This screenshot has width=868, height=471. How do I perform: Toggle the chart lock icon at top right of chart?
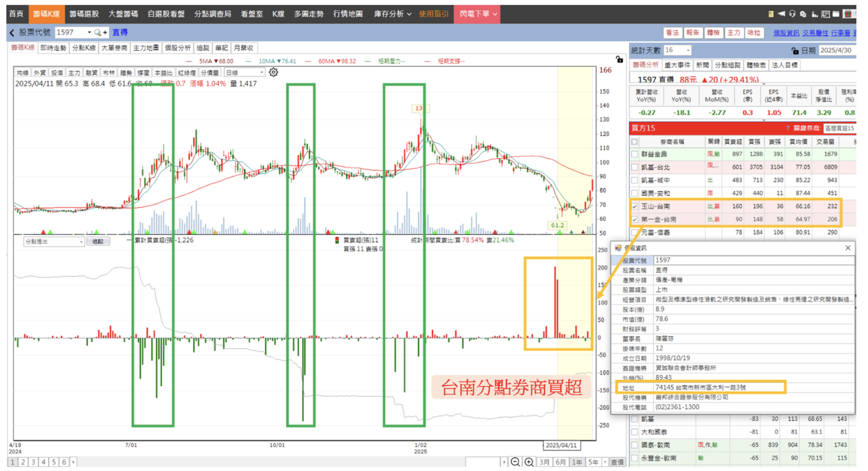[x=619, y=59]
